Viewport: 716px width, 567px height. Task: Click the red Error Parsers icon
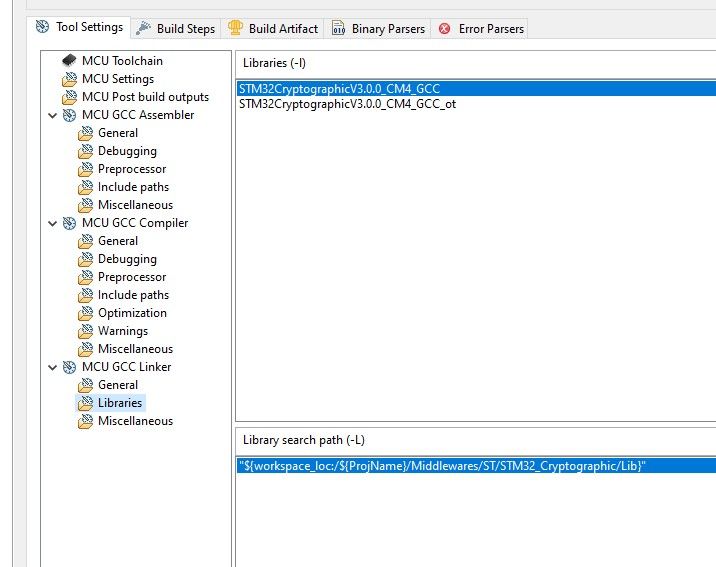pos(444,29)
